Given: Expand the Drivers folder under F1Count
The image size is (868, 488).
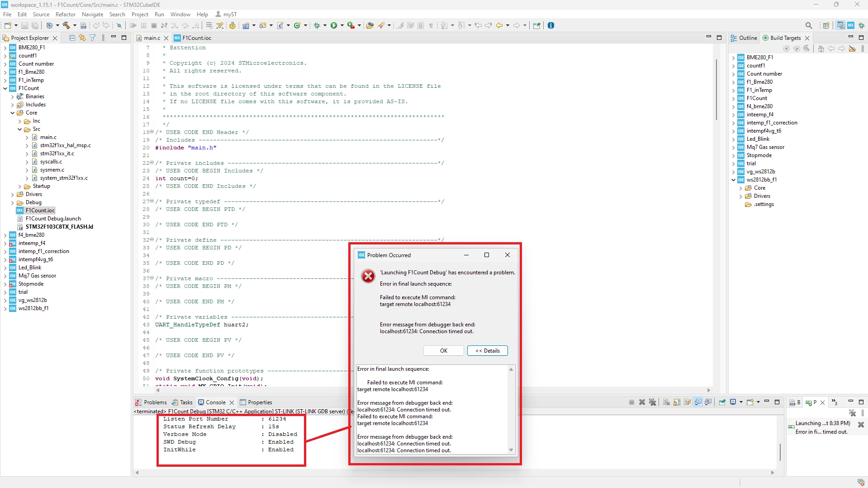Looking at the screenshot, I should tap(13, 194).
